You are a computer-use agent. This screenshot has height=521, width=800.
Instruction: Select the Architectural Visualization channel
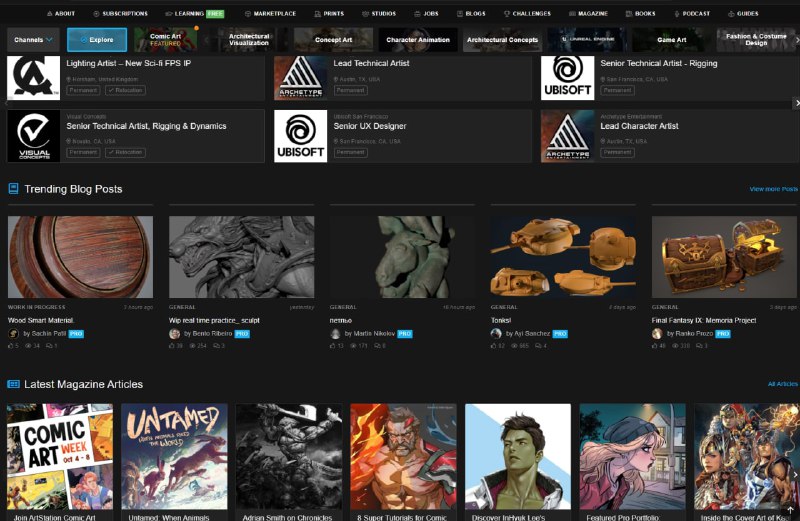(x=248, y=40)
